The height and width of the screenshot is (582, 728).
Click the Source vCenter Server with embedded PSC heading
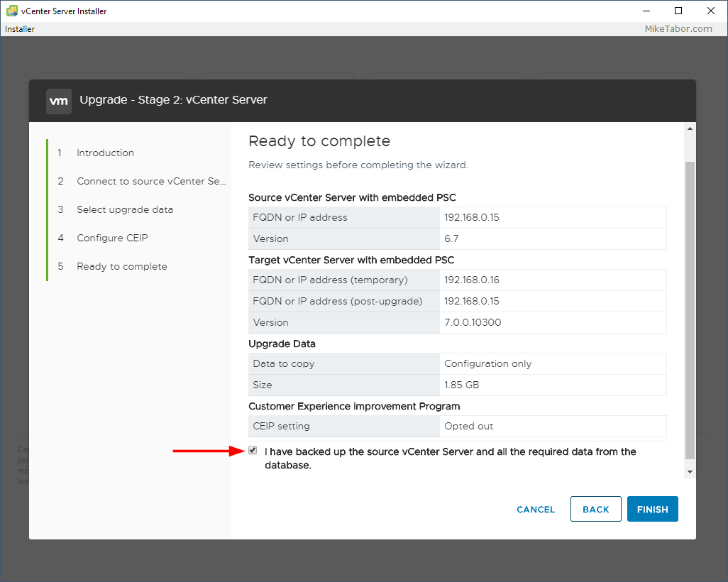click(352, 197)
